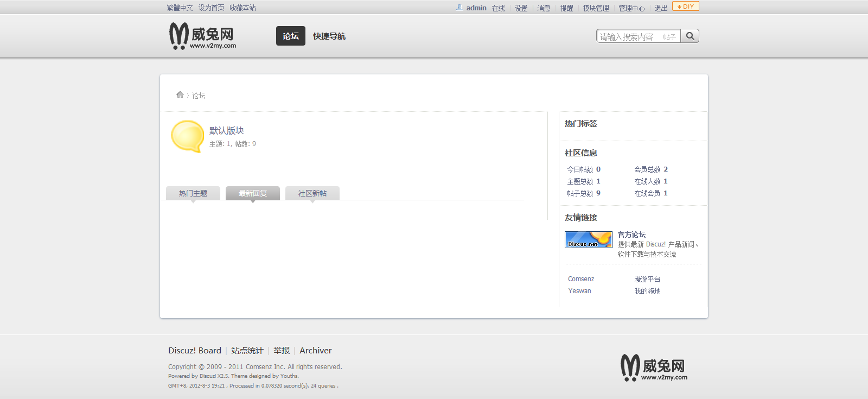
Task: Click the 热门标签 heading
Action: [x=581, y=124]
